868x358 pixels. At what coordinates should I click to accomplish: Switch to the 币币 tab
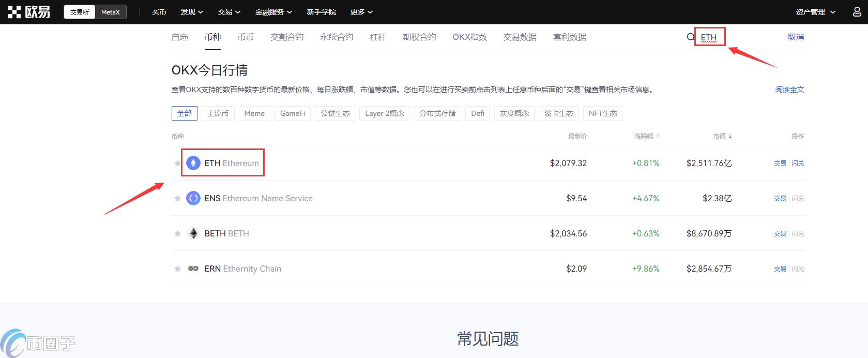pyautogui.click(x=246, y=37)
